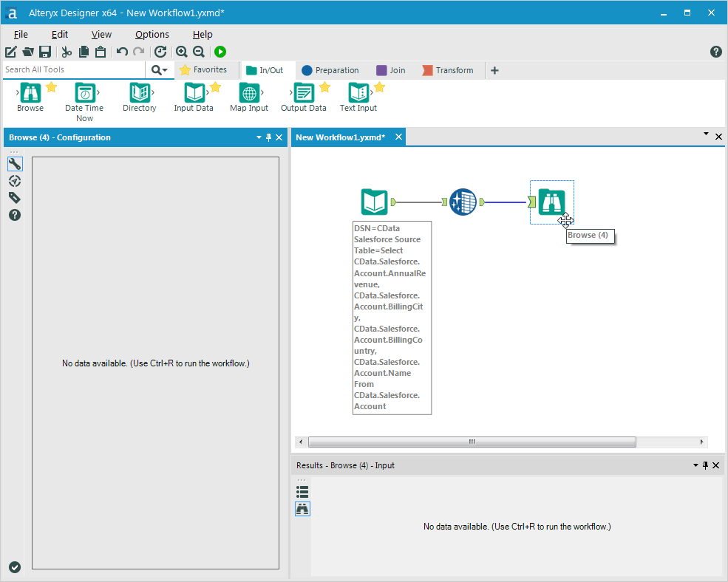This screenshot has width=728, height=582.
Task: Add a tool category with plus button
Action: [494, 70]
